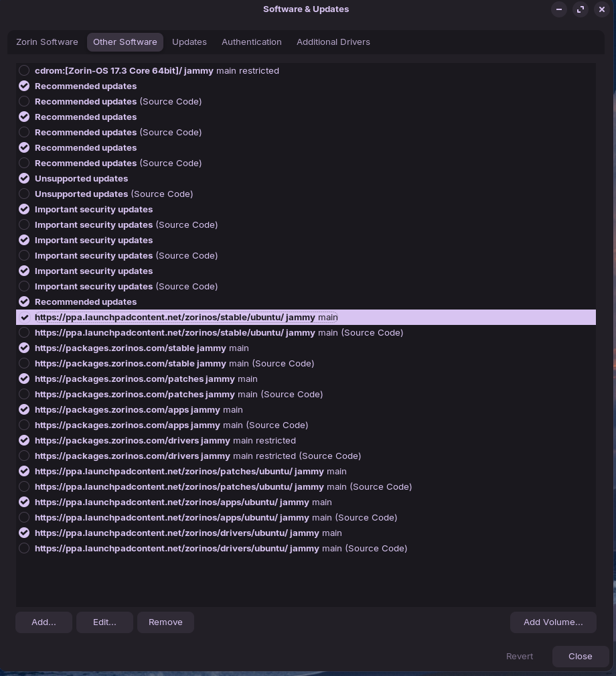Enable packages.zorinos.com/apps jammy Source Code checkbox
Image resolution: width=616 pixels, height=676 pixels.
tap(24, 425)
